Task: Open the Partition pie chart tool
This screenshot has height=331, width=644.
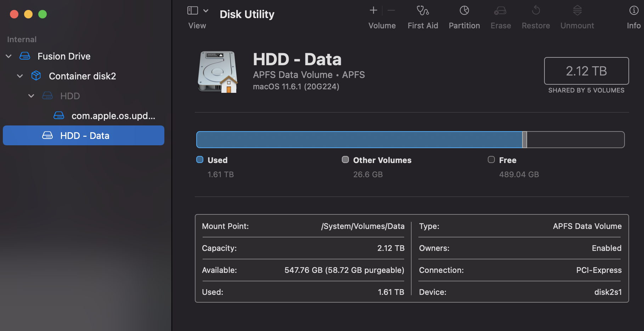Action: [x=464, y=11]
